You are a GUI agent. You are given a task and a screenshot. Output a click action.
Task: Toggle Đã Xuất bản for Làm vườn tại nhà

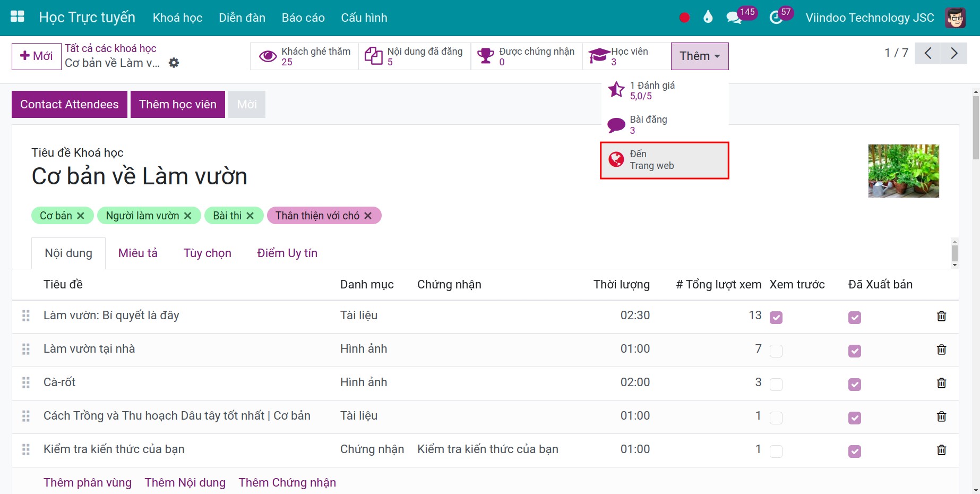coord(855,351)
